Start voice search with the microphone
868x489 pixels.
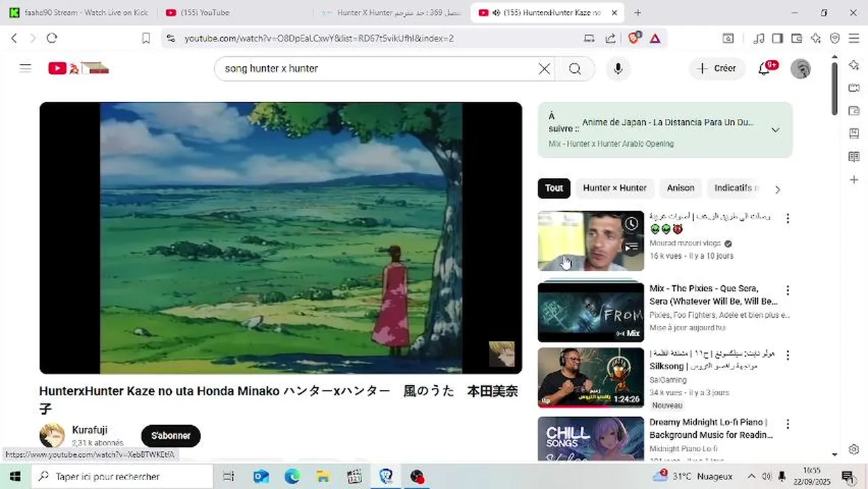click(x=618, y=69)
